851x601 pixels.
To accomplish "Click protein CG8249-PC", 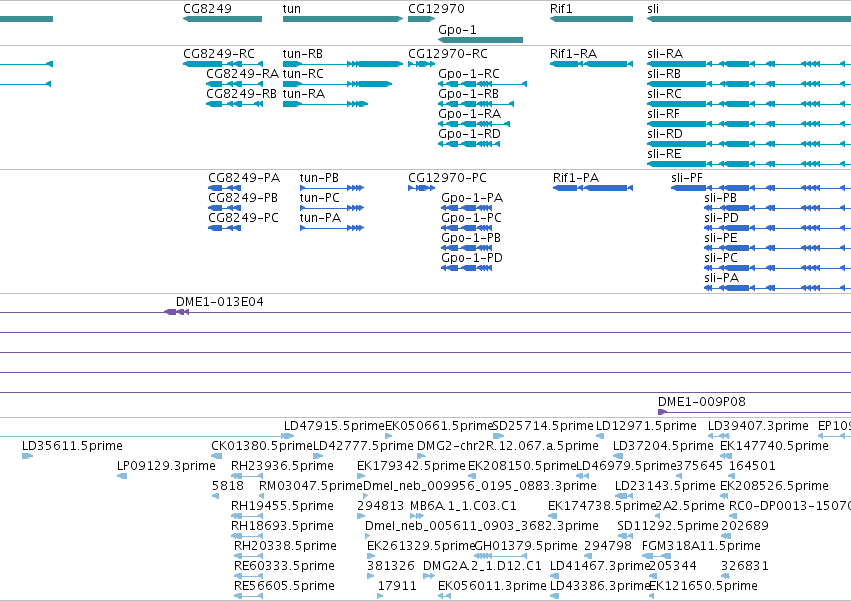I will point(225,229).
